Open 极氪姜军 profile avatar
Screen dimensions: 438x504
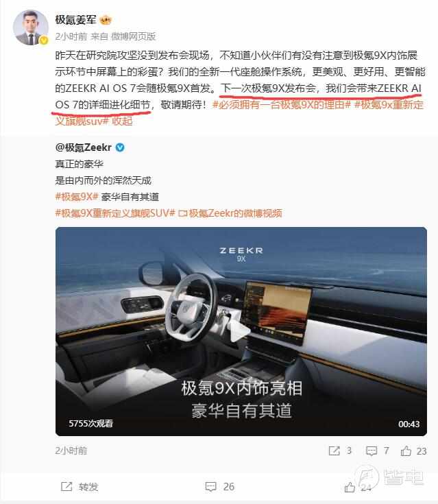[31, 27]
